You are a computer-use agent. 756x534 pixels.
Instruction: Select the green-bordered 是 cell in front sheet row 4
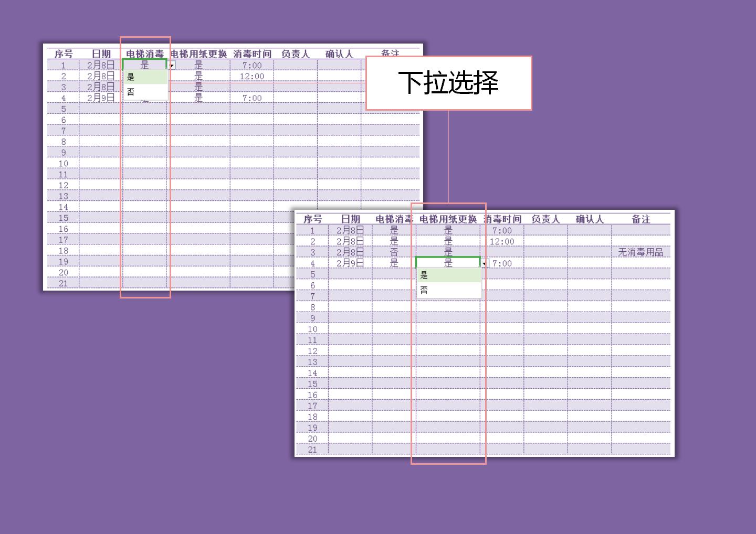(448, 263)
